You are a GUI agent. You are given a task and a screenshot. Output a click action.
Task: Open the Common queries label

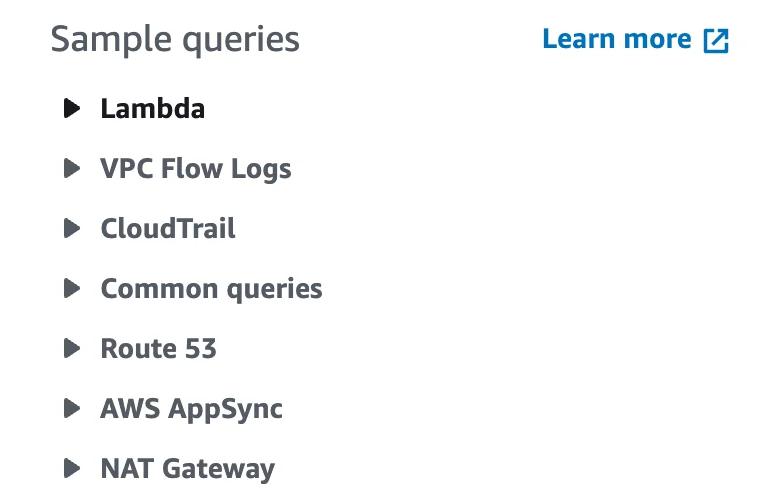click(211, 289)
